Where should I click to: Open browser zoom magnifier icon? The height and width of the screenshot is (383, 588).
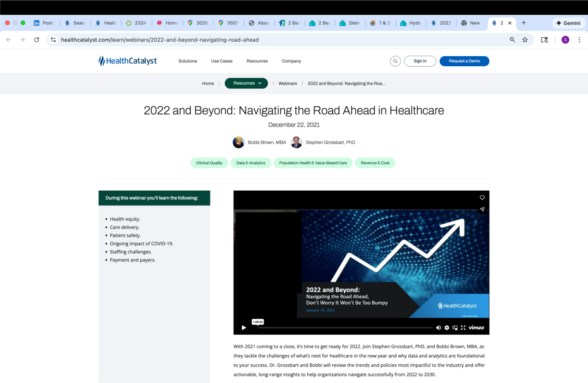coord(512,40)
